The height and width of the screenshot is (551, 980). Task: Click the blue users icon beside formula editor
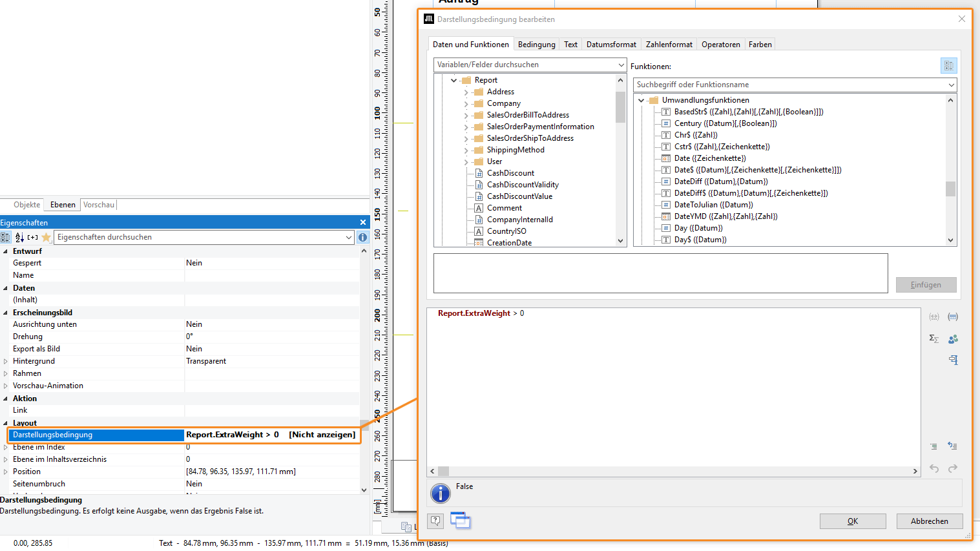[x=953, y=338]
